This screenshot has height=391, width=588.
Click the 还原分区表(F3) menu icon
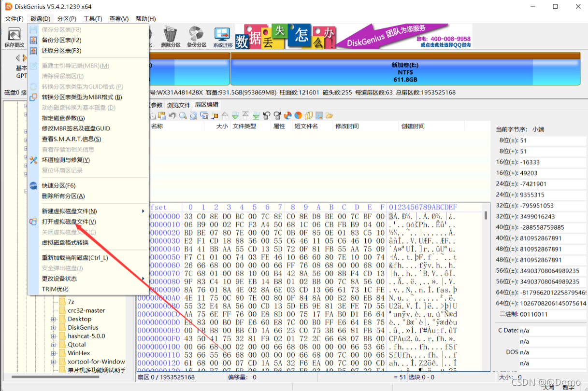coord(33,51)
